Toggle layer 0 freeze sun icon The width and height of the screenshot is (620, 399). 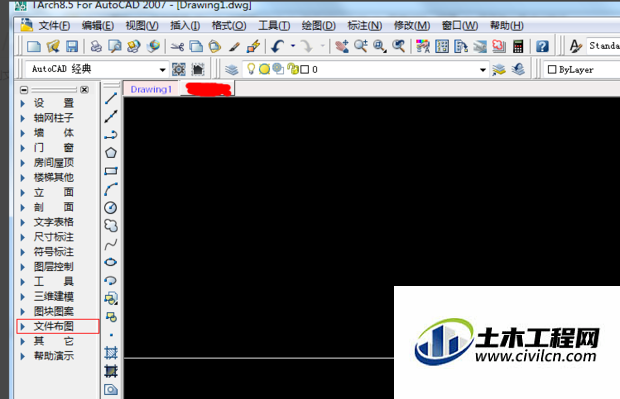pyautogui.click(x=264, y=70)
